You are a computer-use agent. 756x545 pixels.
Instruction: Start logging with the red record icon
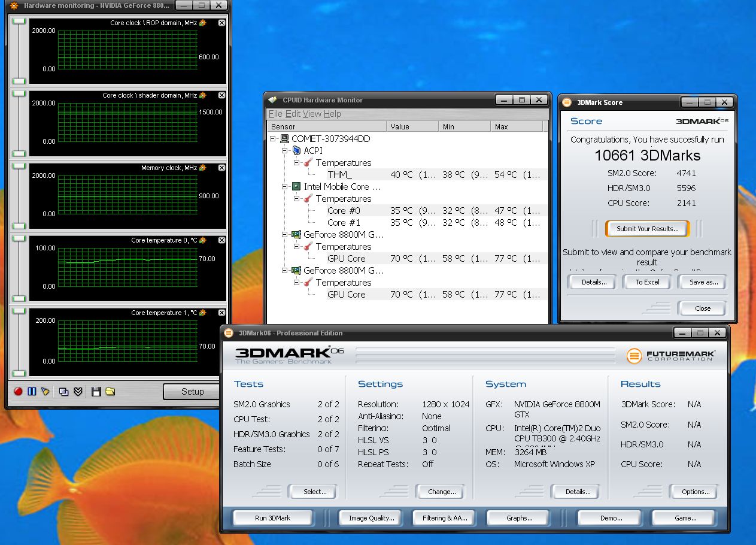(18, 392)
